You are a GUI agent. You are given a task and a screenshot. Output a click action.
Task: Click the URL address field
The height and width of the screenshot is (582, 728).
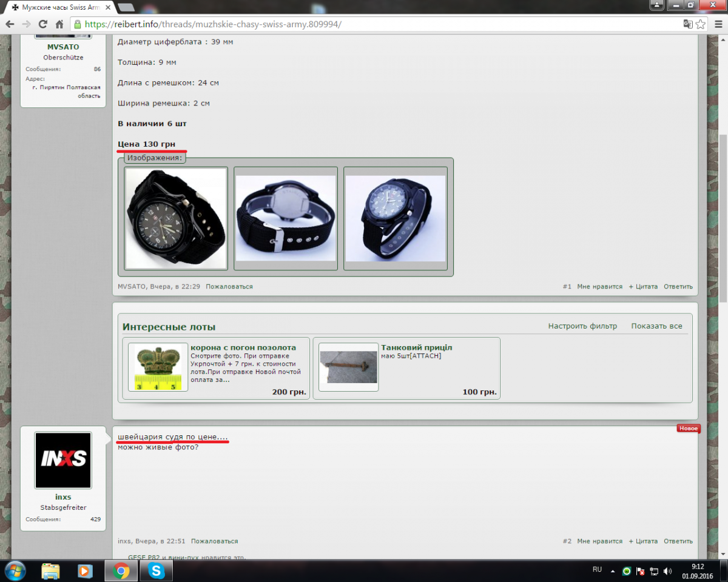coord(364,24)
